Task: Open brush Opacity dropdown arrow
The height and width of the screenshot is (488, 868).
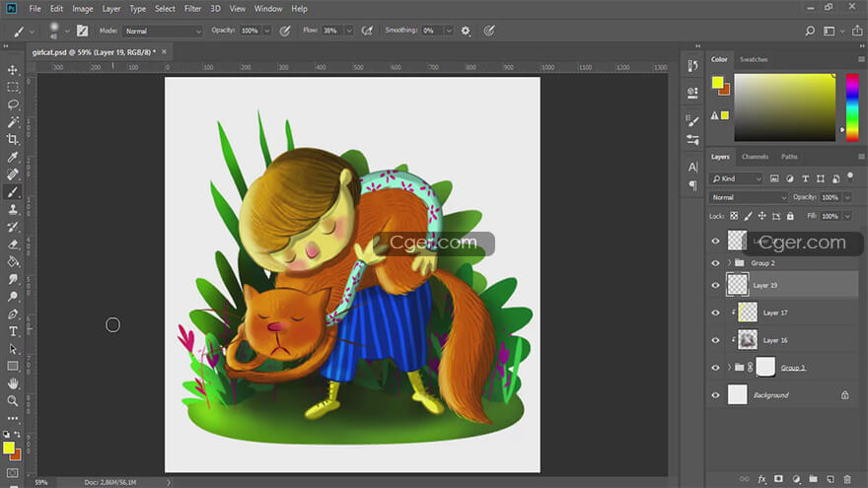Action: [x=267, y=31]
